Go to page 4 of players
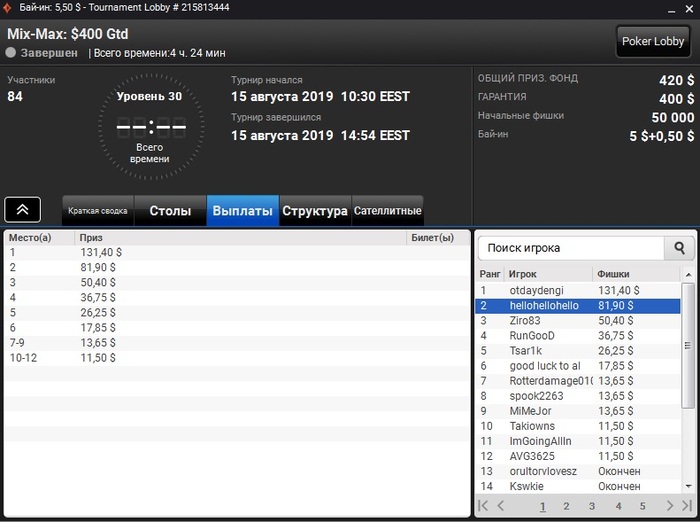700x522 pixels. pyautogui.click(x=618, y=506)
